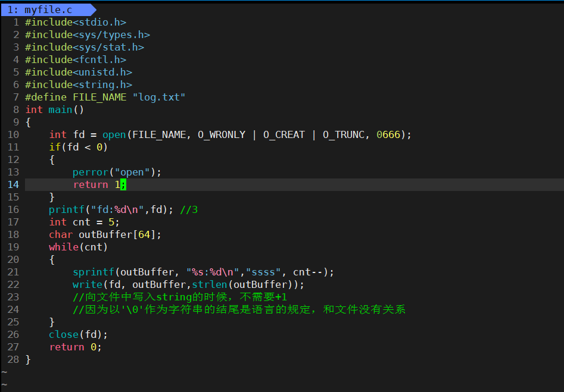Click the Chinese comment on line 23
The width and height of the screenshot is (564, 392).
tap(180, 297)
